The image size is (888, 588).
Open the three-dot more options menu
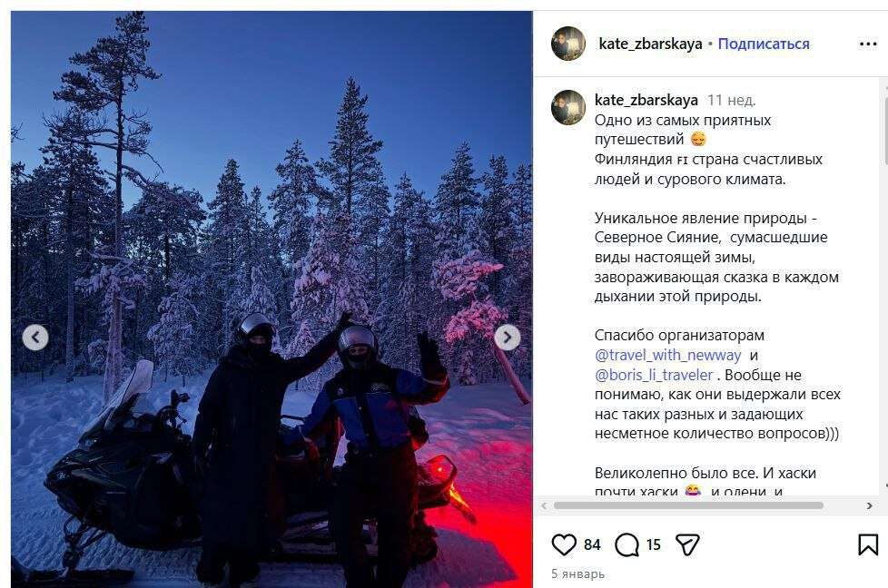(x=868, y=44)
